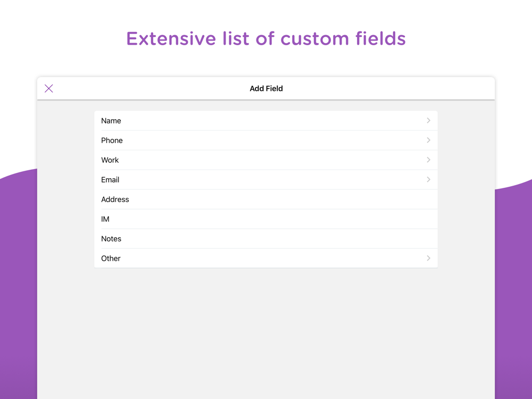
Task: Click the "Extensive list of custom fields" heading
Action: coord(266,39)
